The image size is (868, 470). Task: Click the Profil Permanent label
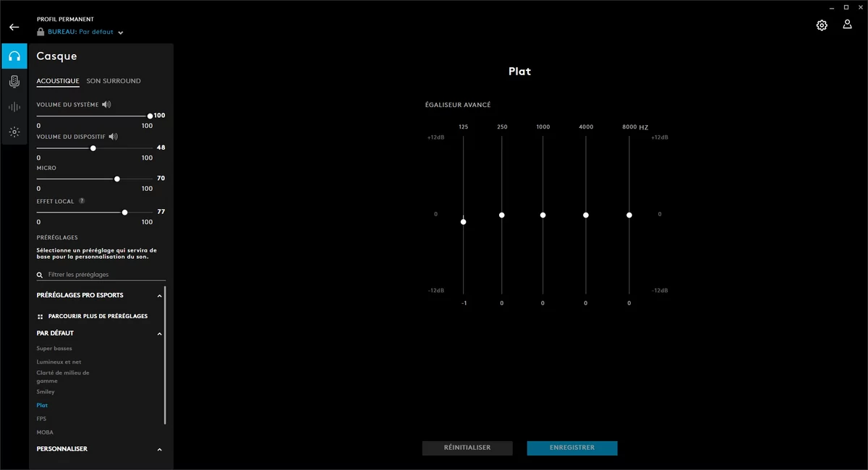pyautogui.click(x=65, y=20)
